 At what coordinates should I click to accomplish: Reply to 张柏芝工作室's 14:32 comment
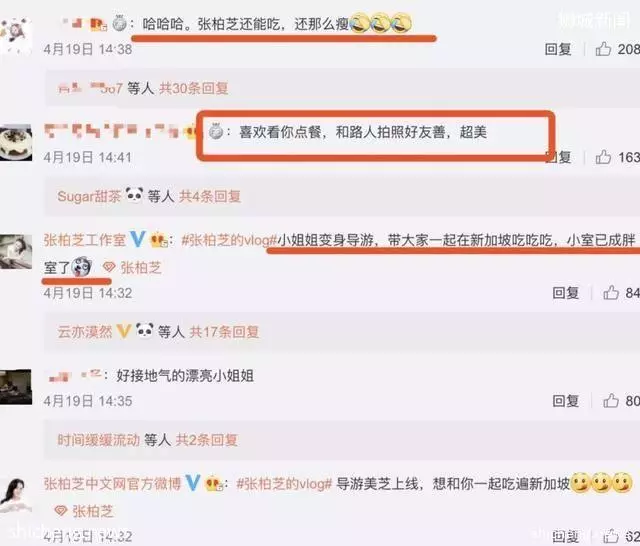(x=565, y=293)
